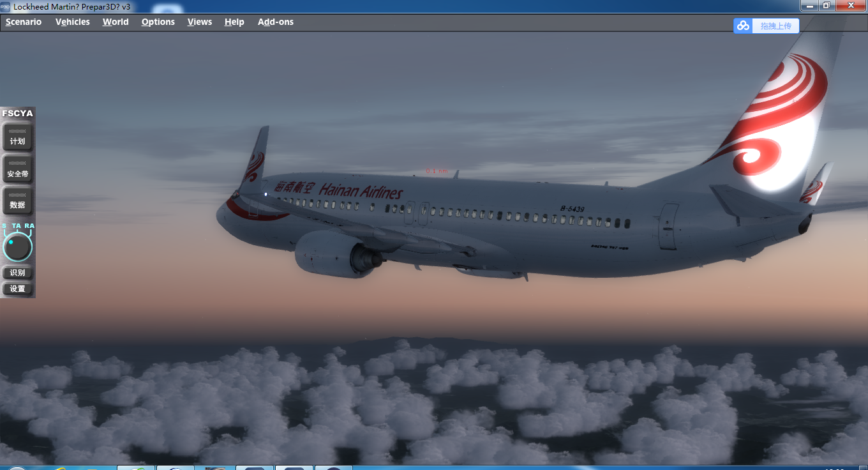
Task: Open the Options menu
Action: point(158,22)
